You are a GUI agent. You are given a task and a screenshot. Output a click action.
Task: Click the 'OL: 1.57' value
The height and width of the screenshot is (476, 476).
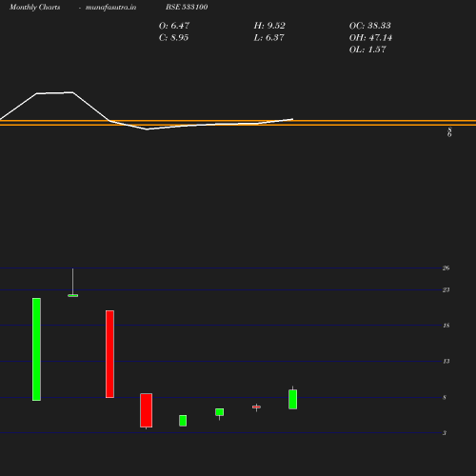[367, 50]
